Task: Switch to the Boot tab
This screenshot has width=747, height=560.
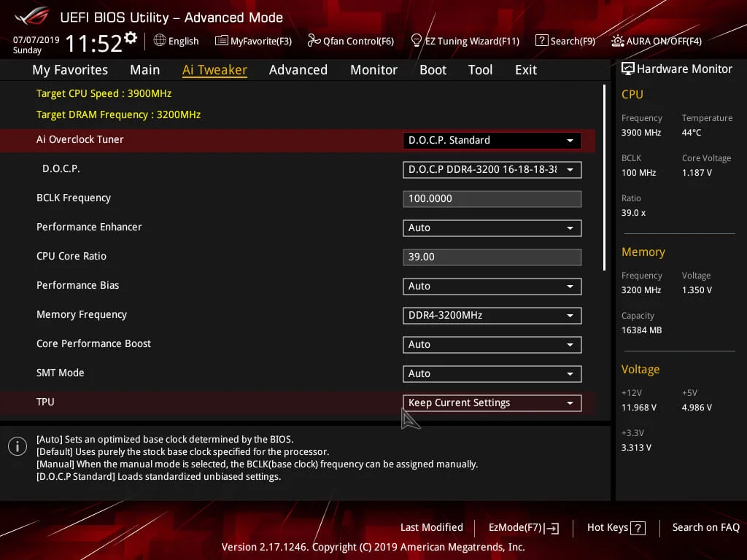Action: pyautogui.click(x=433, y=69)
